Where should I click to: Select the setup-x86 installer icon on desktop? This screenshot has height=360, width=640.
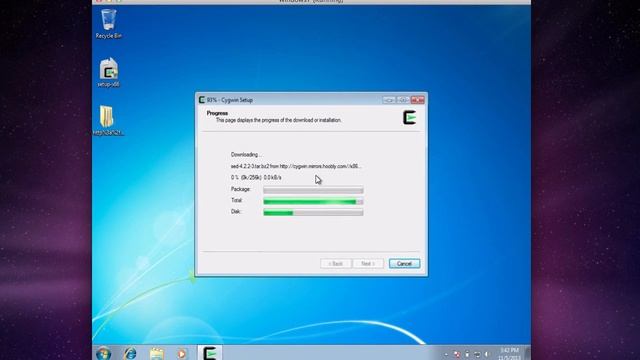click(109, 72)
